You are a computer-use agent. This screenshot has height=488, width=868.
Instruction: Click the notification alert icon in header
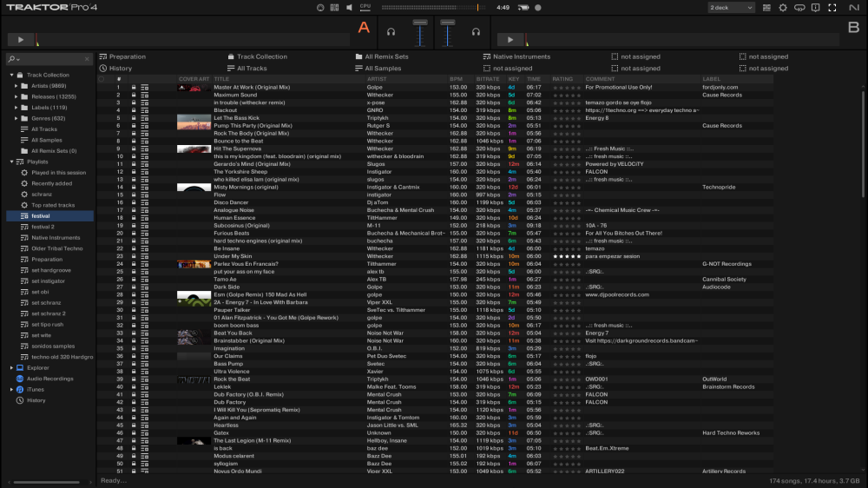pos(815,8)
